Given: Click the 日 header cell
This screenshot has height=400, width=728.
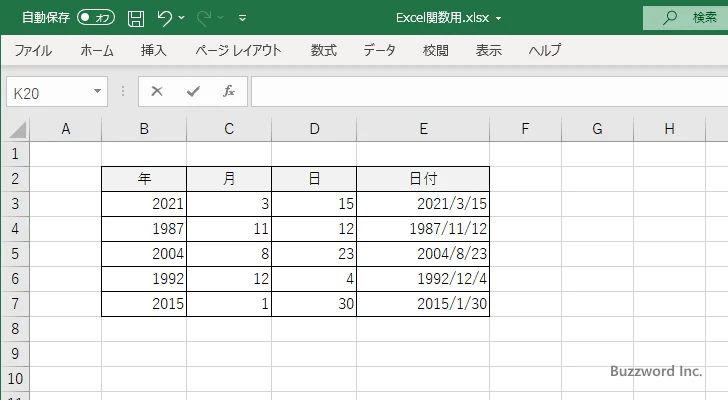Looking at the screenshot, I should tap(314, 179).
